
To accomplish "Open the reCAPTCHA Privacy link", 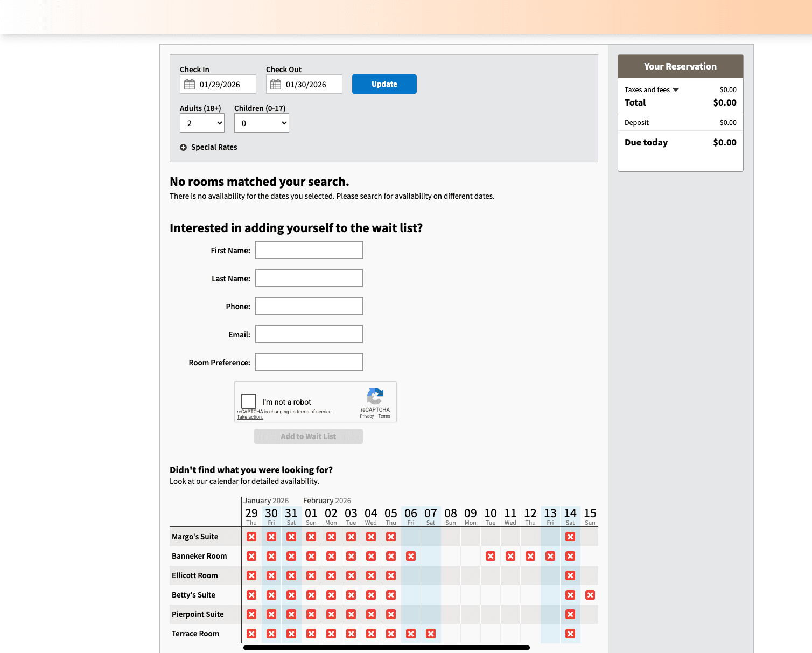I will (367, 416).
